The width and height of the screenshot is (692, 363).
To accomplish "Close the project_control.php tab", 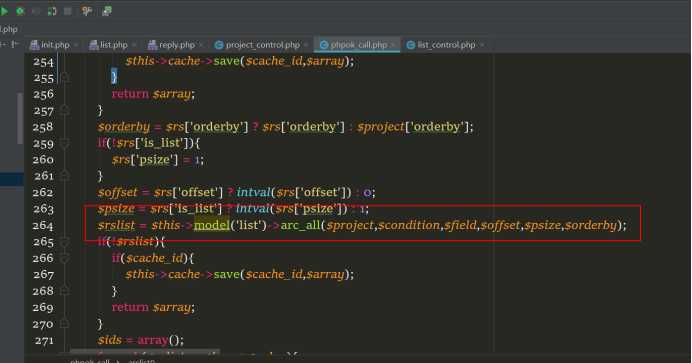I will point(306,45).
